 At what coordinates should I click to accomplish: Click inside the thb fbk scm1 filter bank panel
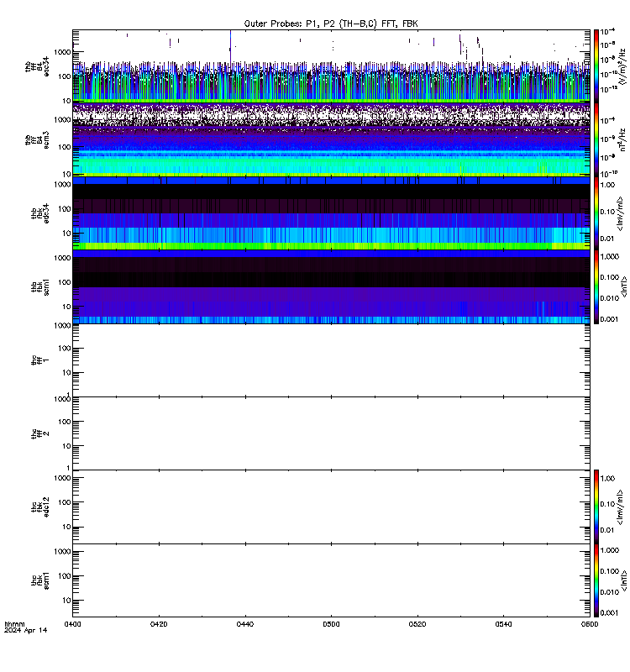(x=331, y=286)
